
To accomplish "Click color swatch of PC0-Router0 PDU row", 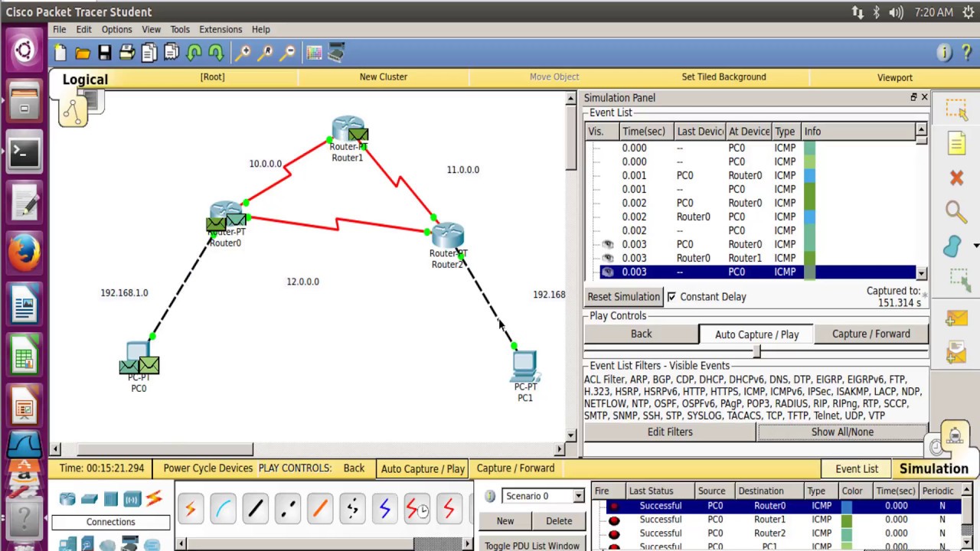I will tap(847, 506).
